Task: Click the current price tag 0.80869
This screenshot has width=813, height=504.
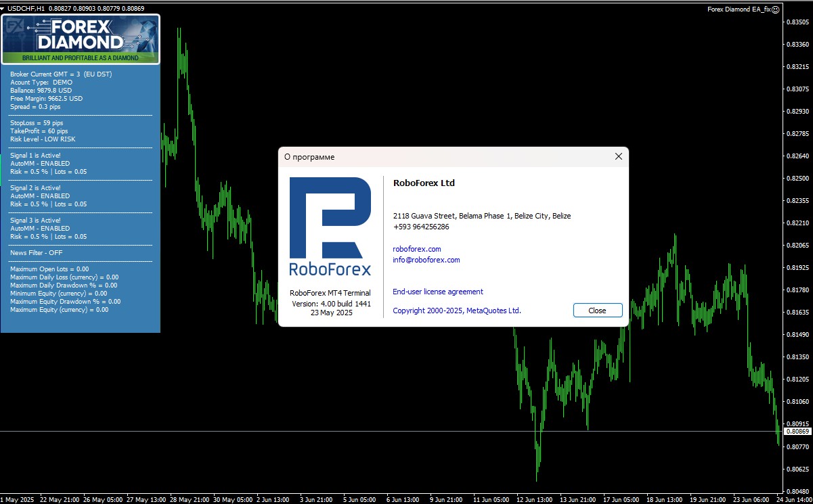Action: point(797,432)
